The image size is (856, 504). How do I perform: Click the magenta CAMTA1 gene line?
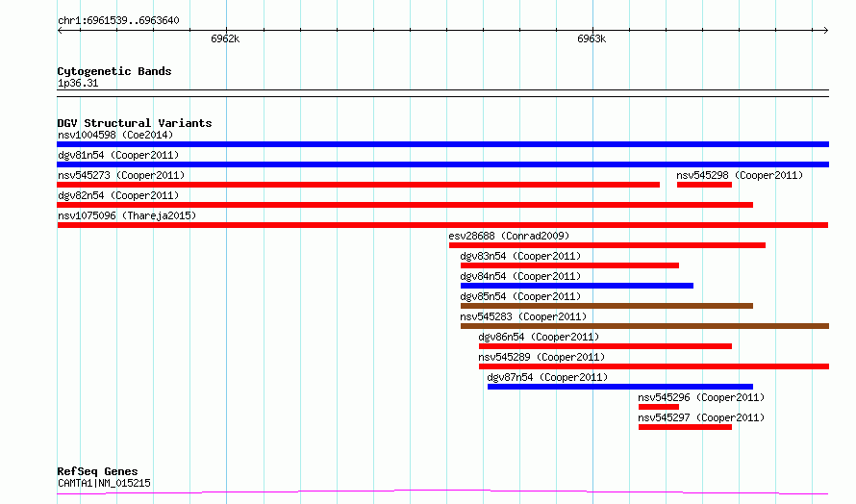click(x=442, y=492)
